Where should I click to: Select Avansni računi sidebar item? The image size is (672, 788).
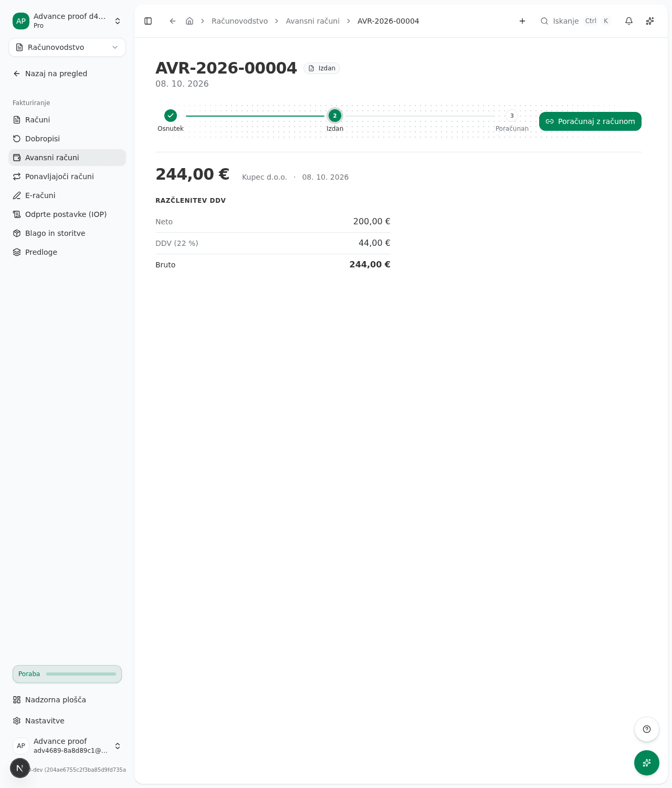(67, 158)
